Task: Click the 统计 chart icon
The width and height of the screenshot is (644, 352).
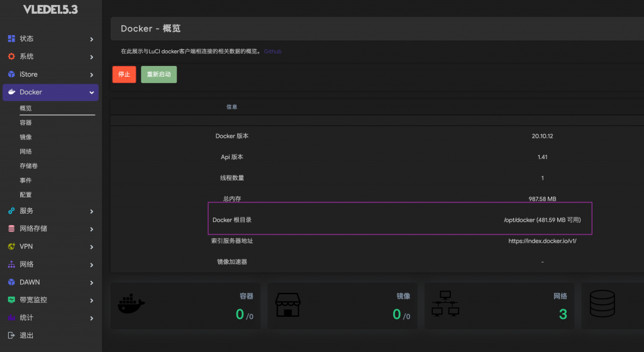Action: 11,317
